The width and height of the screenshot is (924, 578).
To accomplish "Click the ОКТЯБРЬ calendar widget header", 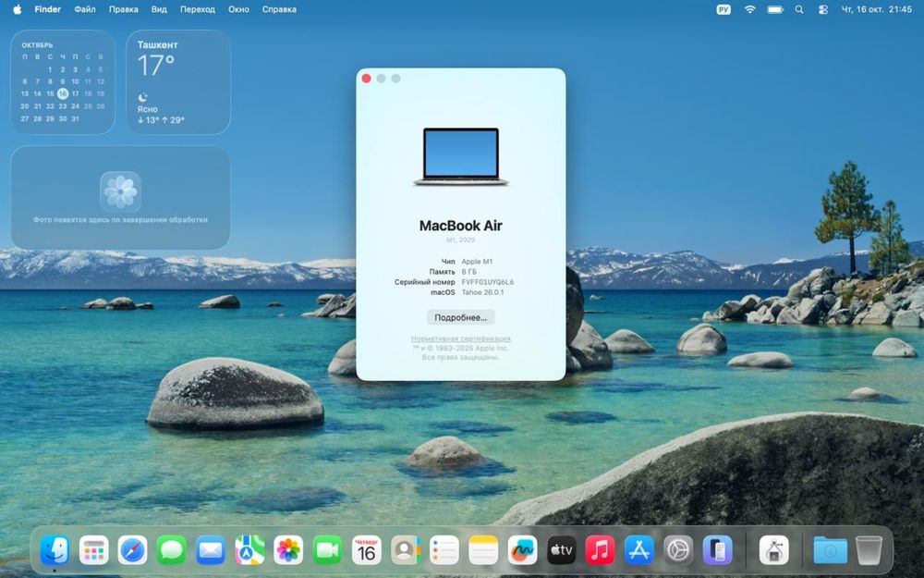I will click(x=37, y=44).
